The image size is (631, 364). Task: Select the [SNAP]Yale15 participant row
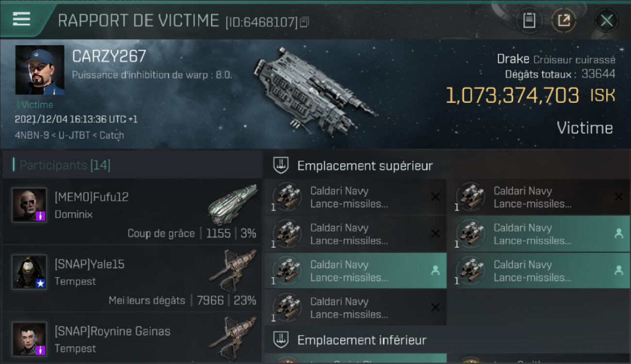tap(132, 279)
